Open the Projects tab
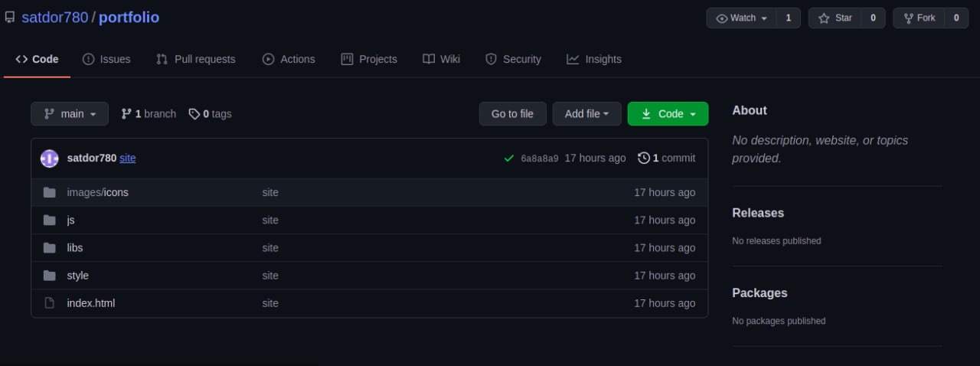Viewport: 980px width, 366px height. (x=369, y=59)
